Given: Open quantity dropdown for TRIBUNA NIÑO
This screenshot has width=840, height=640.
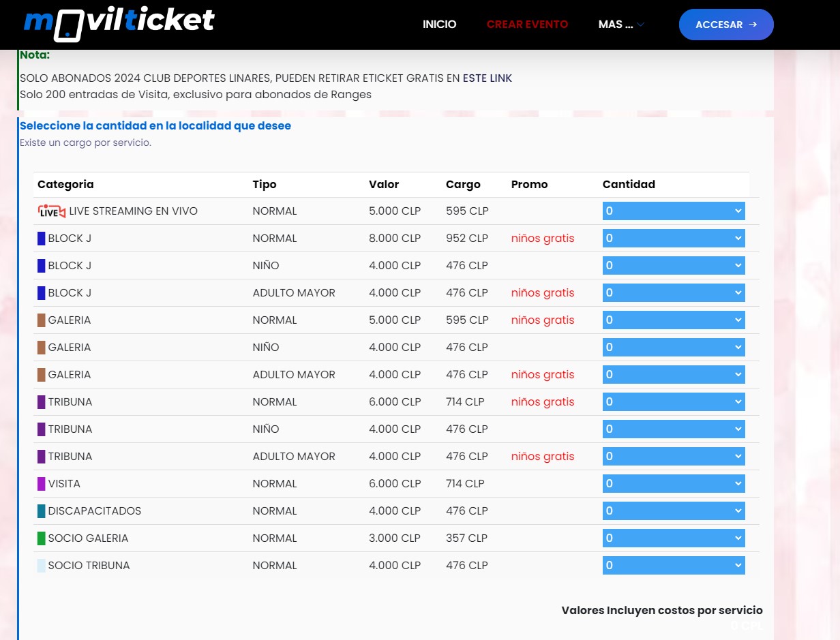Looking at the screenshot, I should tap(674, 429).
